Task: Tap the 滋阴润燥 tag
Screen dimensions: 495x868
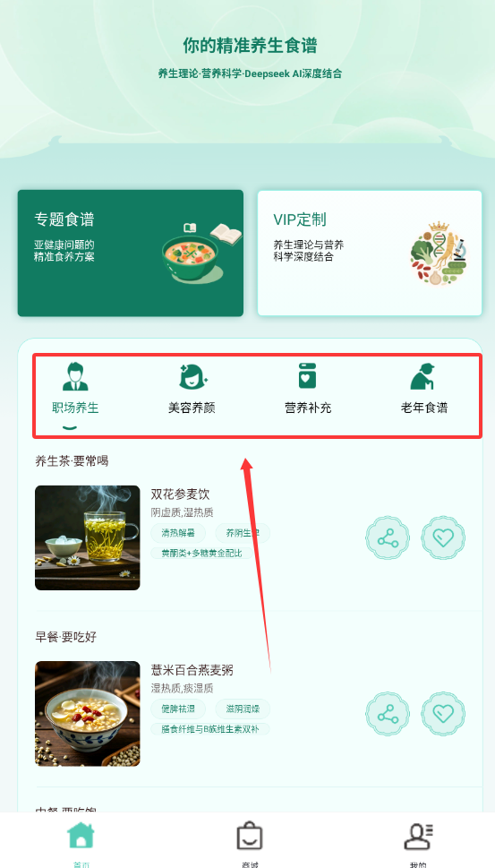Action: pyautogui.click(x=243, y=709)
